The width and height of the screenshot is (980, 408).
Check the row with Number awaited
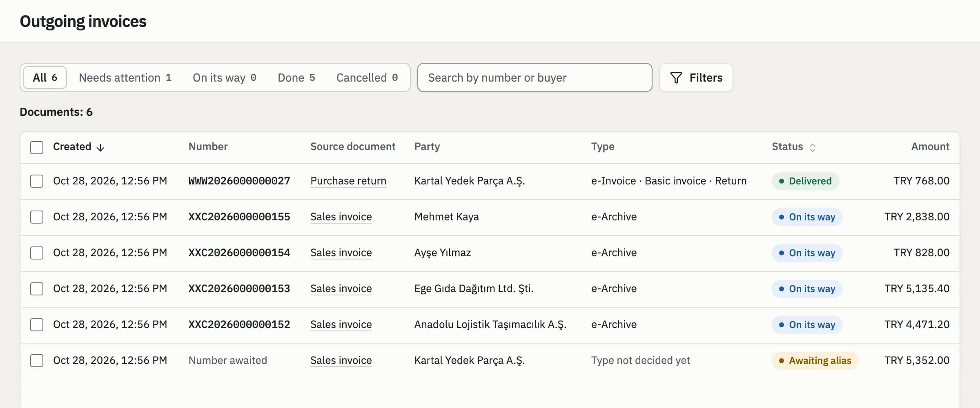[x=37, y=361]
